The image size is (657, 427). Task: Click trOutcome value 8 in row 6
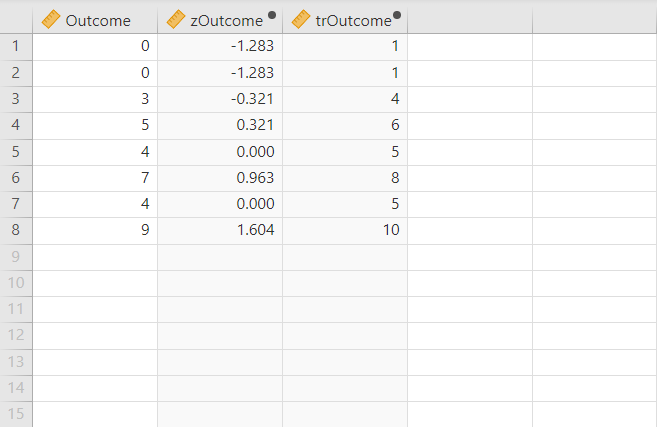[x=395, y=178]
